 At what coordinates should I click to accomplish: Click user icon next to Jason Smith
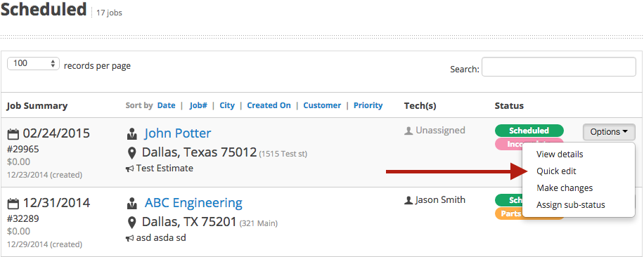tap(408, 200)
